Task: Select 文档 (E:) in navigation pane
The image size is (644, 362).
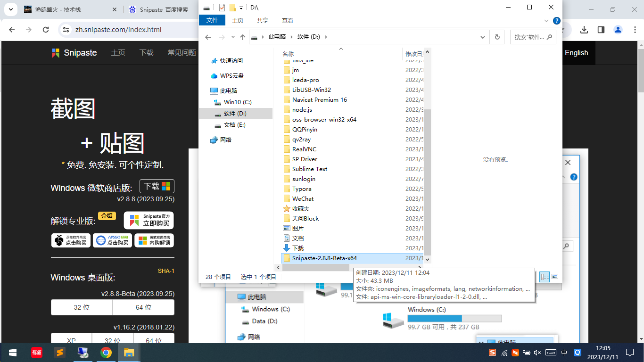Action: coord(234,124)
